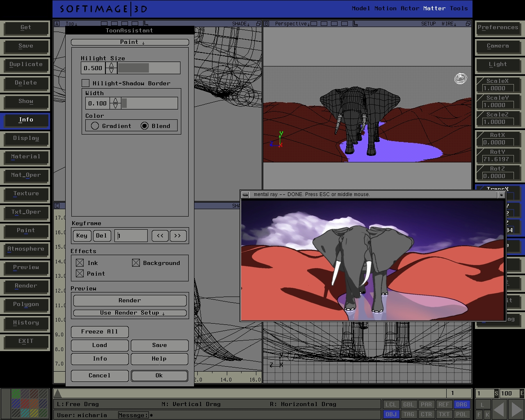This screenshot has width=525, height=420.
Task: Click the Freeze All button
Action: click(x=100, y=331)
